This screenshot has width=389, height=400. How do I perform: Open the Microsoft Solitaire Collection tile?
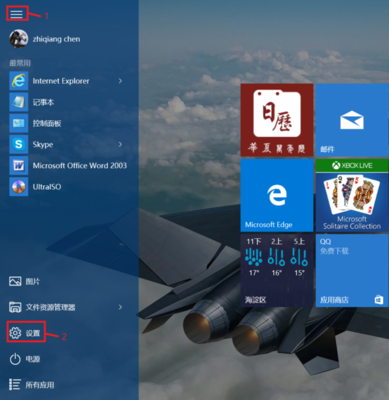point(352,195)
